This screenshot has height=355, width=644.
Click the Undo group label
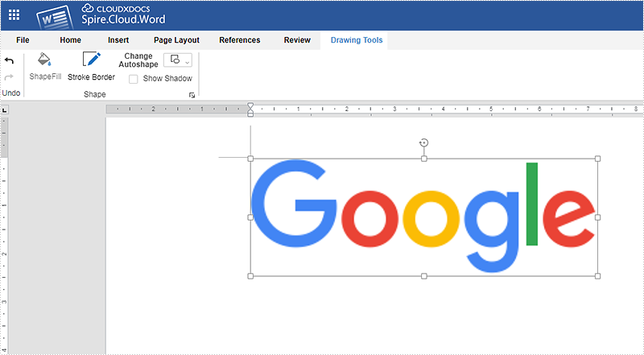click(x=11, y=93)
